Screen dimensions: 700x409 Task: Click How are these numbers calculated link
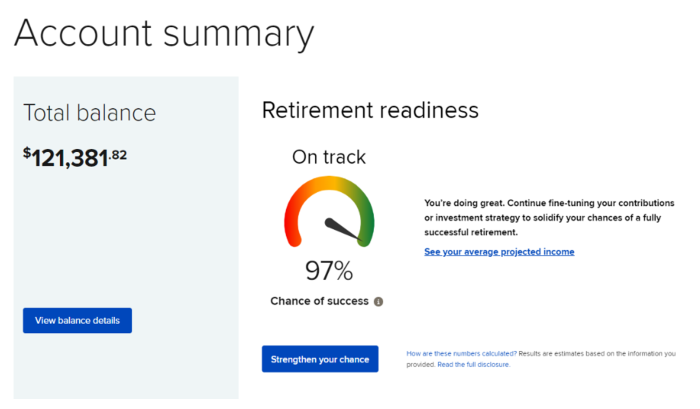click(461, 353)
